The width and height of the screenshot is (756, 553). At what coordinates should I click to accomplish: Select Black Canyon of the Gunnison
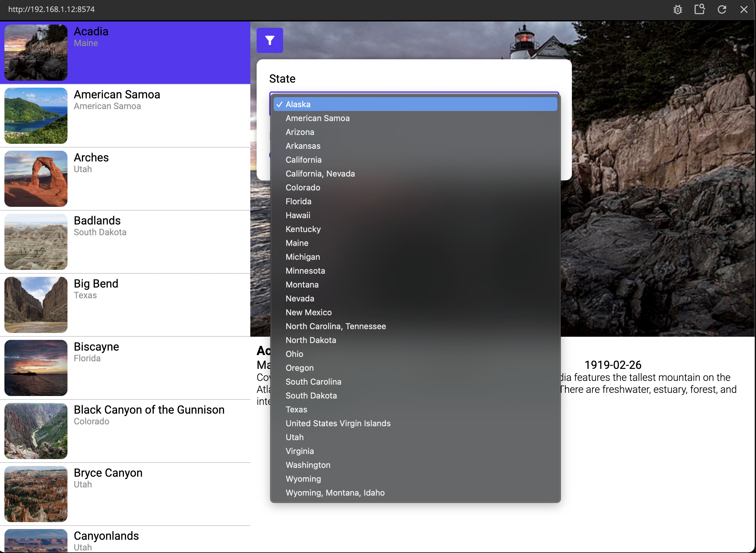coord(125,431)
